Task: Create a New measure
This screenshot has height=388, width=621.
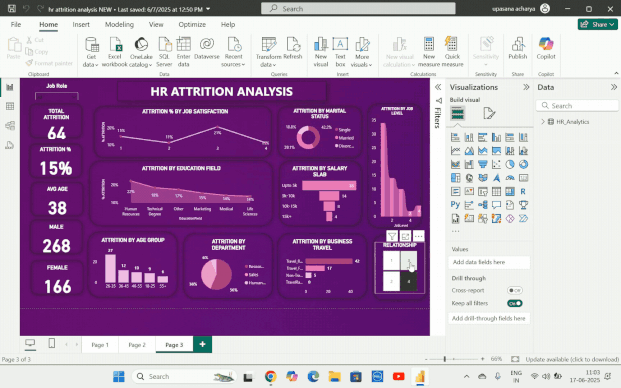Action: [x=429, y=52]
